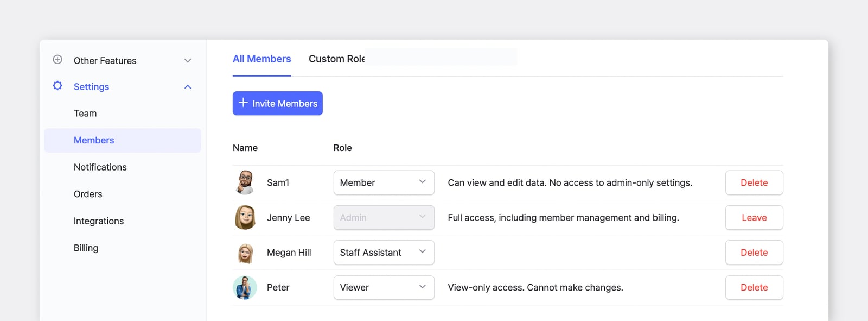Go to Billing in the sidebar
The height and width of the screenshot is (321, 868).
(x=86, y=248)
